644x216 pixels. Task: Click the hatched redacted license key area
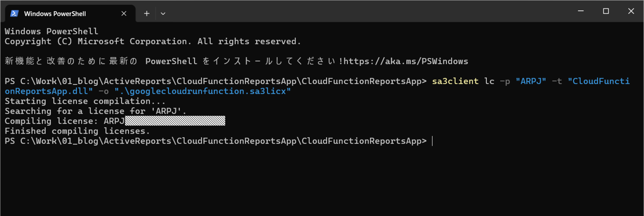click(175, 121)
